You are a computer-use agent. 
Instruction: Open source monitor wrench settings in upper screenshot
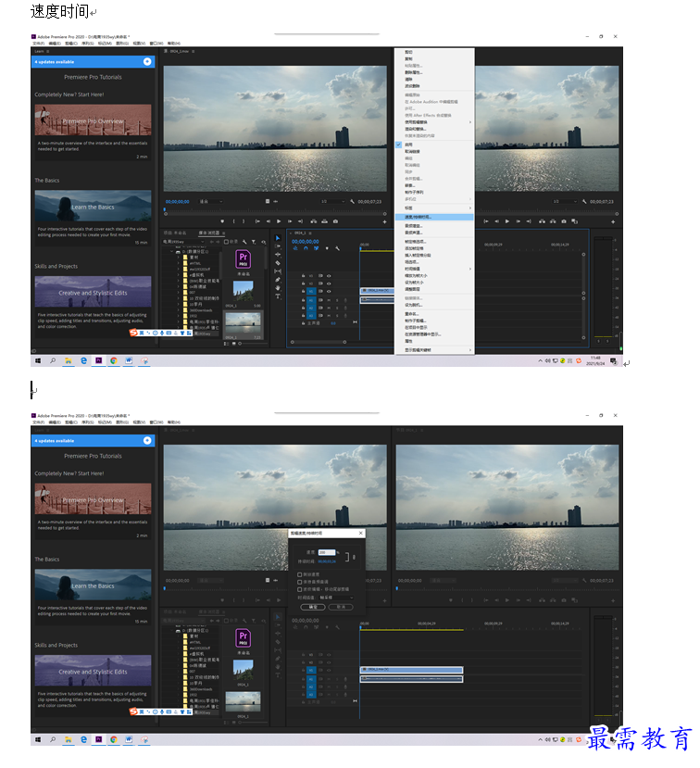(x=352, y=202)
